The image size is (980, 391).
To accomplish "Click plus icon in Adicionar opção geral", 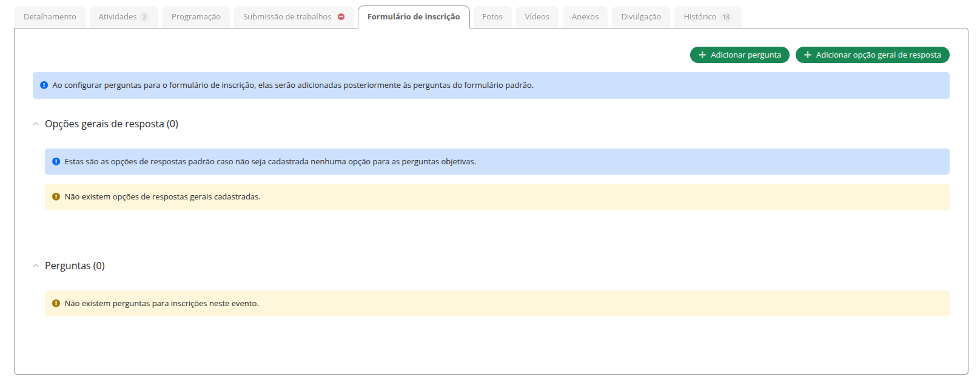I will [808, 55].
